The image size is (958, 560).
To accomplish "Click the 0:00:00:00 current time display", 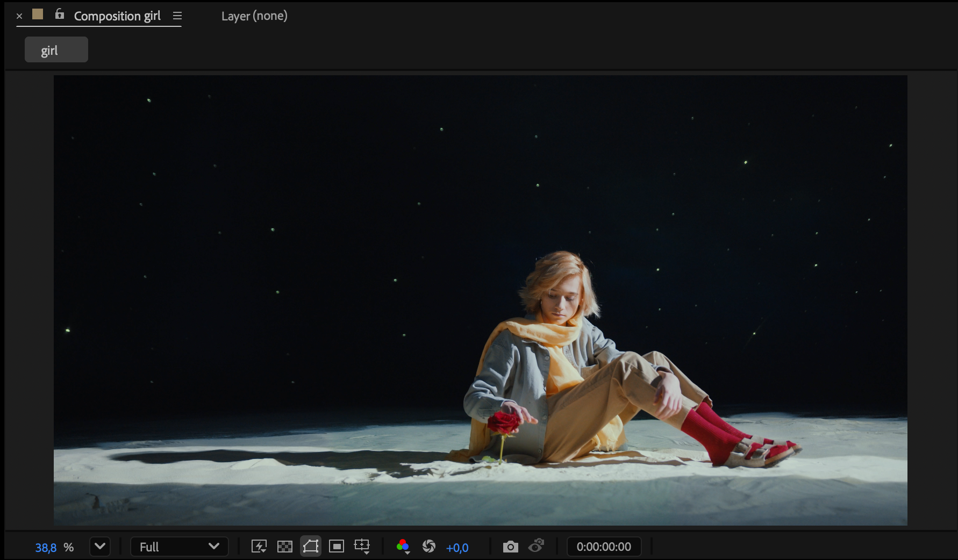I will 604,547.
